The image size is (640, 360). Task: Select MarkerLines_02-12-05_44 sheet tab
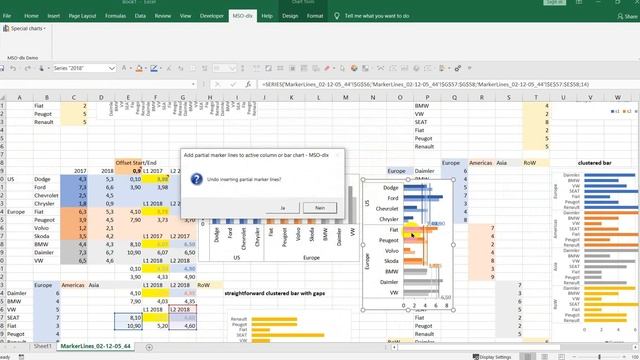[96, 346]
